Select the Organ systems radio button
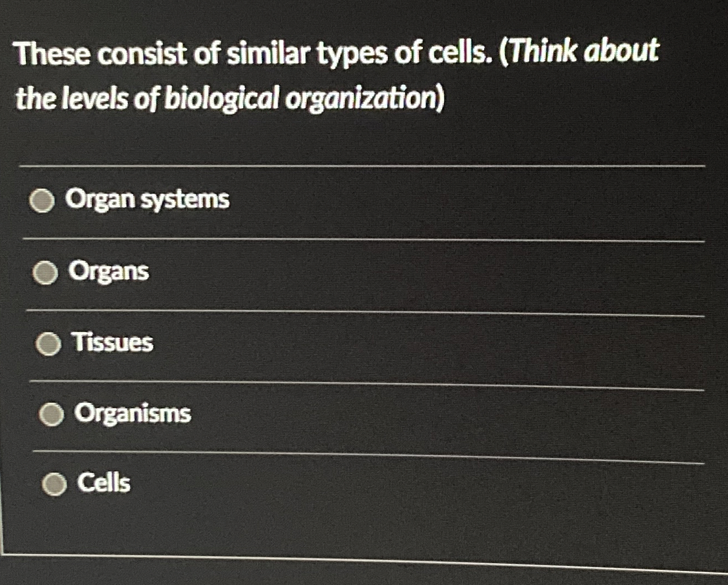The width and height of the screenshot is (728, 585). coord(44,201)
